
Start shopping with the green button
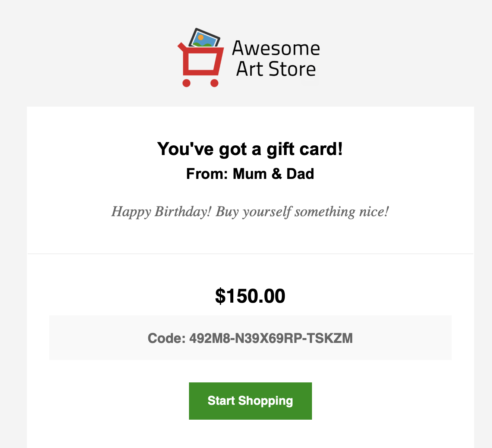(x=250, y=401)
